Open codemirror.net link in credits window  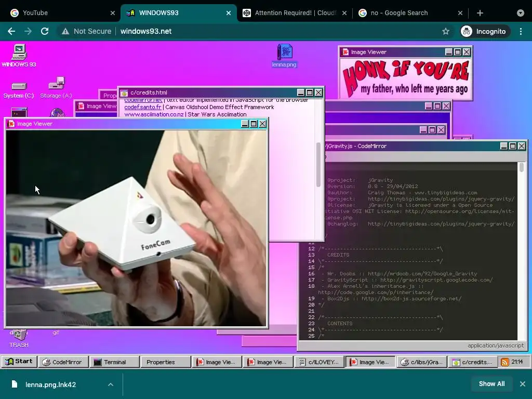pos(143,100)
